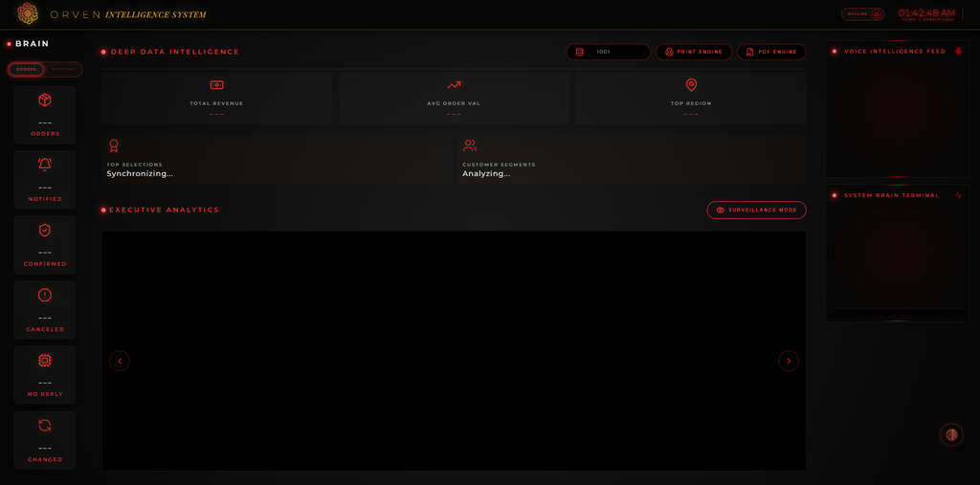Click the System Brain Terminal title
Screen dimensions: 980x485
[x=891, y=195]
